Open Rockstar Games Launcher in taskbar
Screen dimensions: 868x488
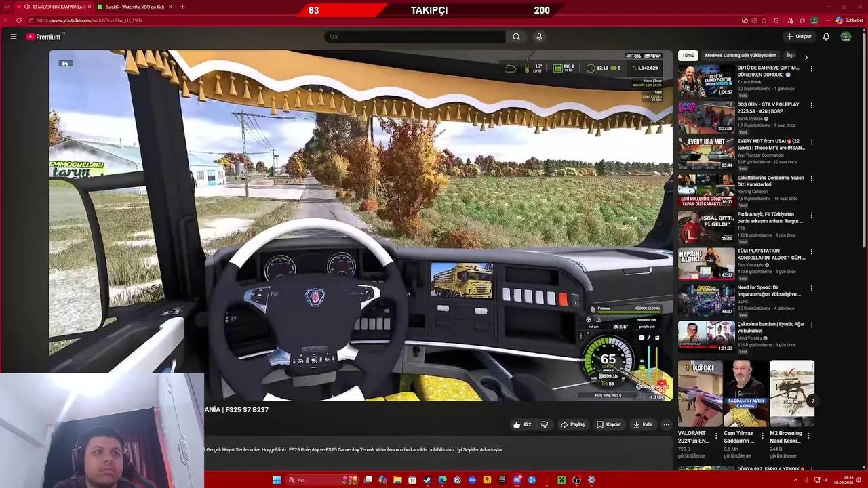tap(487, 480)
